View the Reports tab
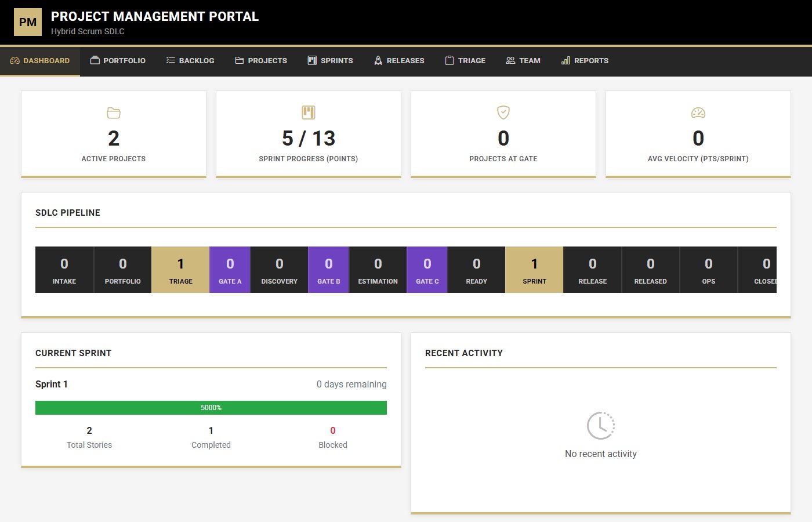This screenshot has height=522, width=812. [x=585, y=61]
